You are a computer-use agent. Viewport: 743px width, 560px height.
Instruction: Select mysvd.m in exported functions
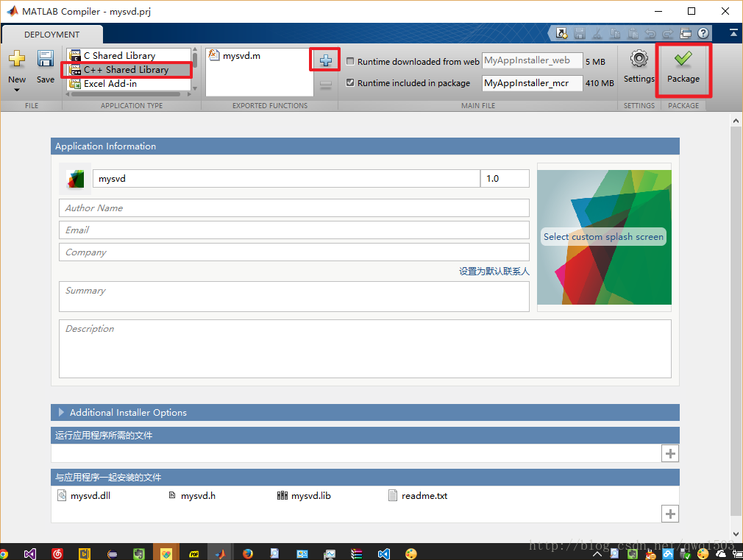click(235, 56)
